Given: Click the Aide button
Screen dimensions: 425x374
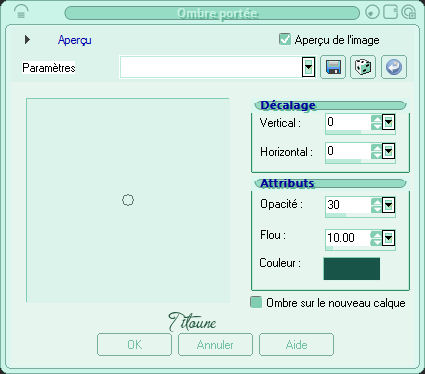Looking at the screenshot, I should (296, 344).
